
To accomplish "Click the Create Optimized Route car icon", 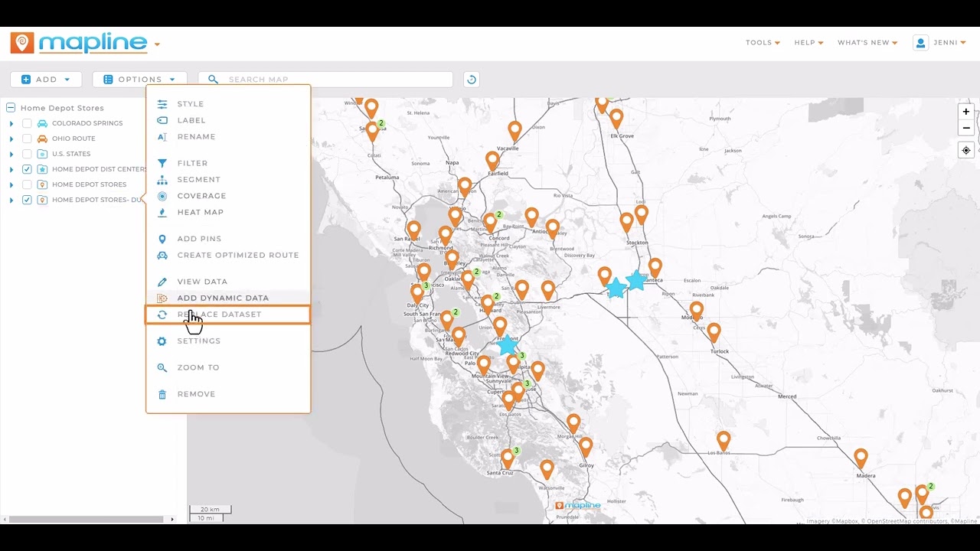I will tap(162, 255).
